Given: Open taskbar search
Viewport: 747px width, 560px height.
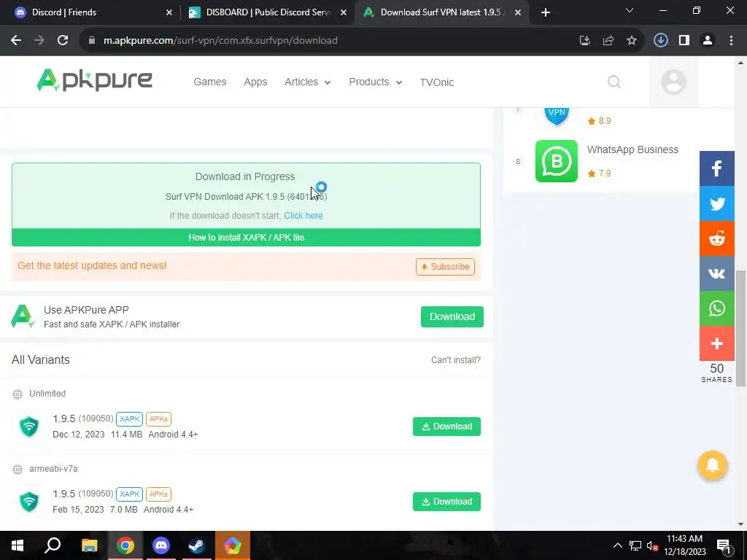Looking at the screenshot, I should 53,545.
